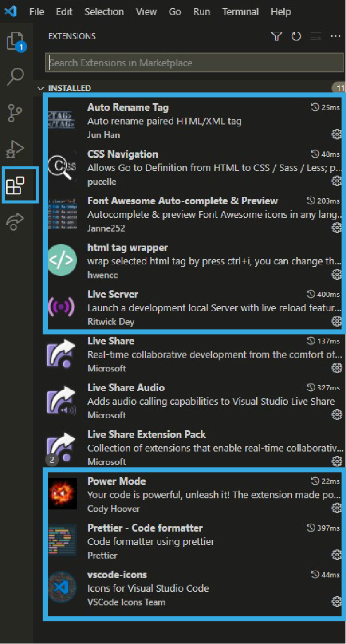Select the CSS Navigation extension title
346x644 pixels.
coord(123,154)
